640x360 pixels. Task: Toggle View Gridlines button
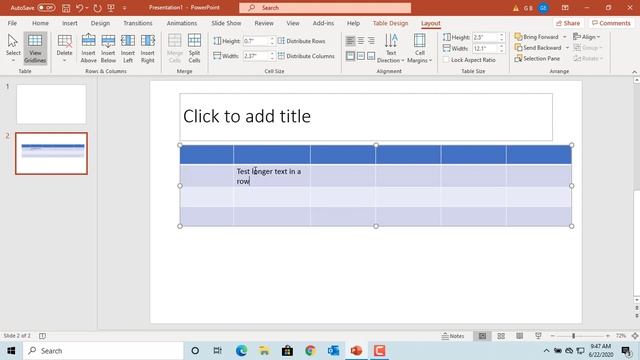[x=35, y=48]
